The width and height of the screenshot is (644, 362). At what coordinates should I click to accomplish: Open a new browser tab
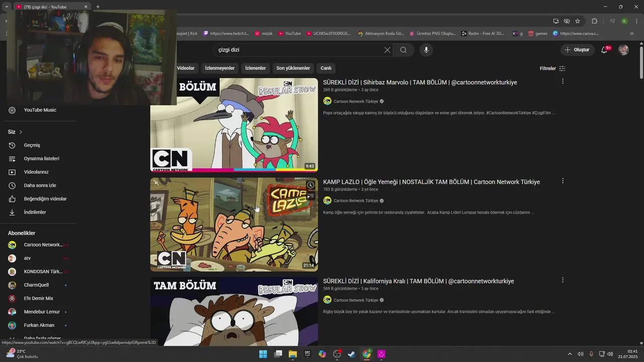coord(98,7)
